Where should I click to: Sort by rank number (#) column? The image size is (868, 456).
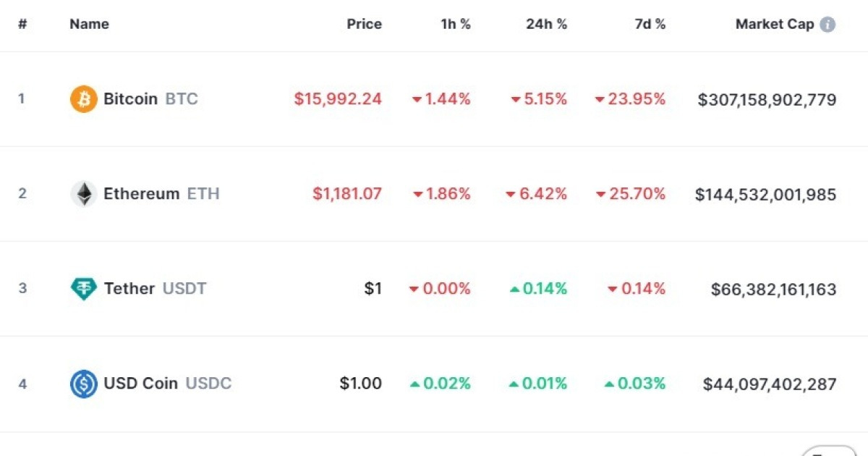click(22, 24)
